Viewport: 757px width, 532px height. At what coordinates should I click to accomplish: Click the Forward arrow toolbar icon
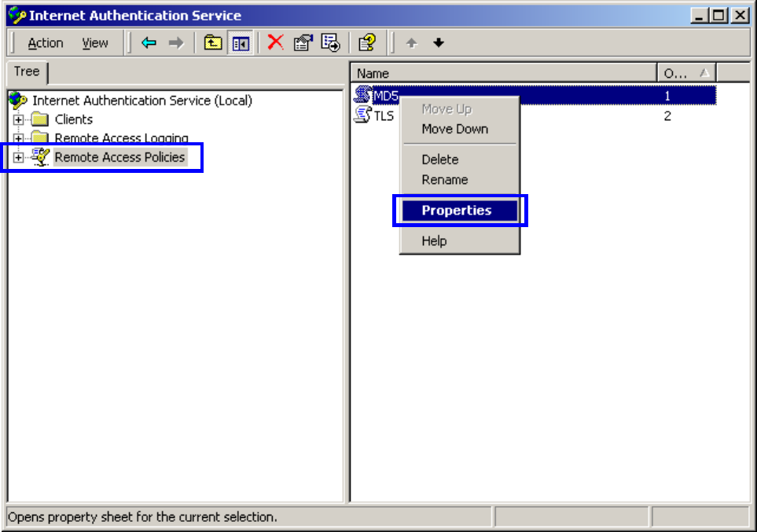(x=176, y=43)
